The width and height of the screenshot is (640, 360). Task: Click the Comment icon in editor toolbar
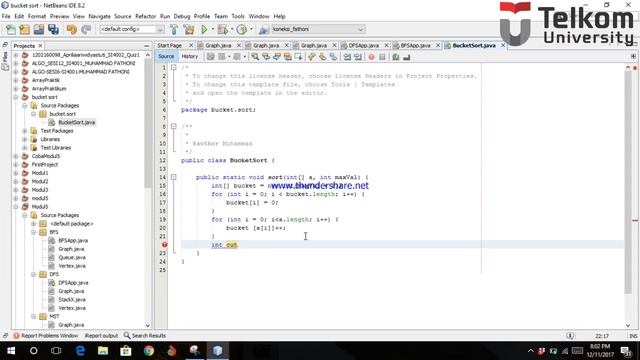[396, 57]
